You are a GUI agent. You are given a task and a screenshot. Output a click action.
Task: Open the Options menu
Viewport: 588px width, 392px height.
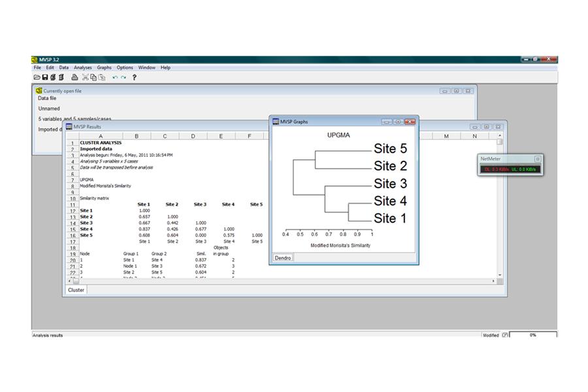[x=125, y=67]
